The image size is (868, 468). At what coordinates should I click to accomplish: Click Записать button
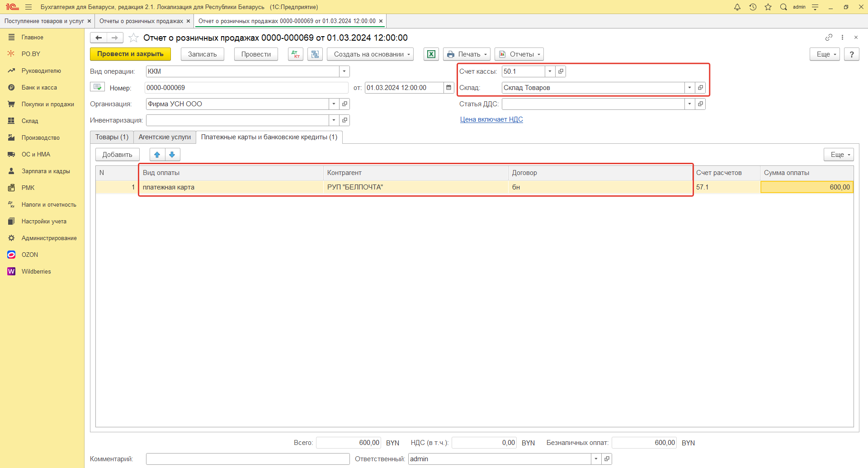pos(202,54)
